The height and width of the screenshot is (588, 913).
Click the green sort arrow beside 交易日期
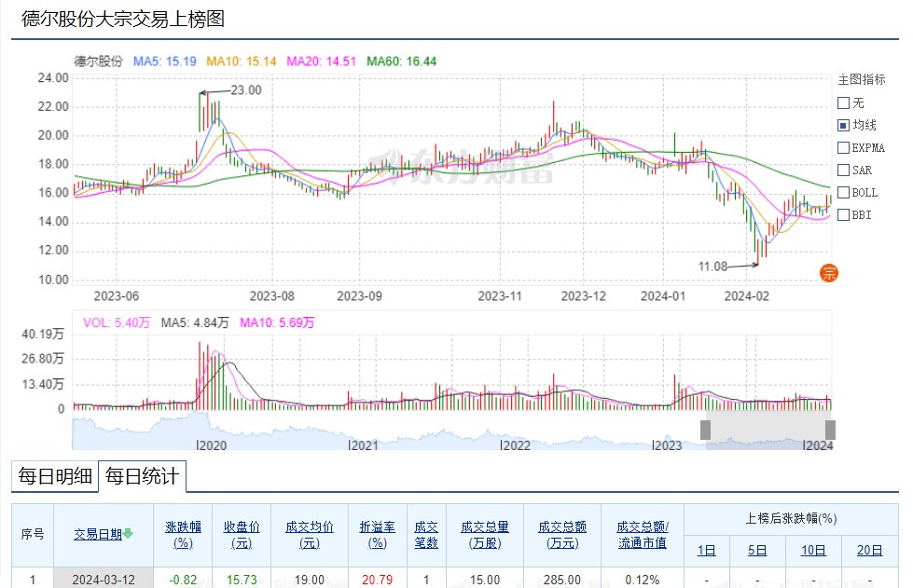128,533
